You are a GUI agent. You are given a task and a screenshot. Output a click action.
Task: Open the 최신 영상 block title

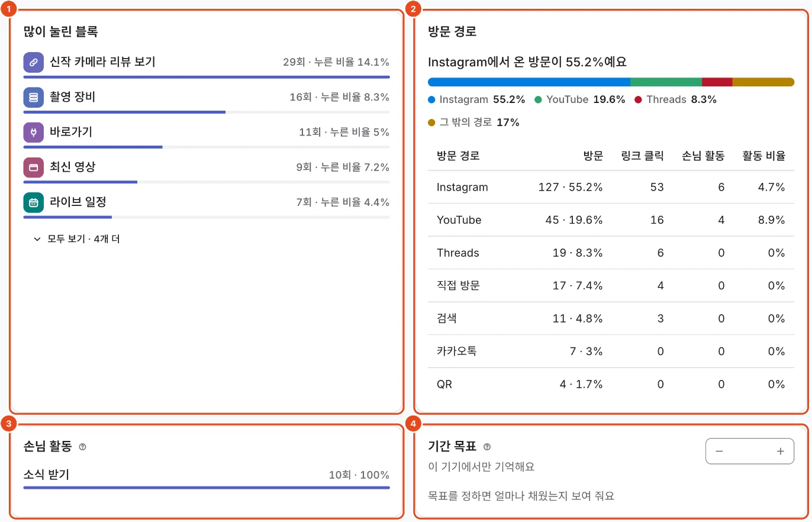point(72,167)
